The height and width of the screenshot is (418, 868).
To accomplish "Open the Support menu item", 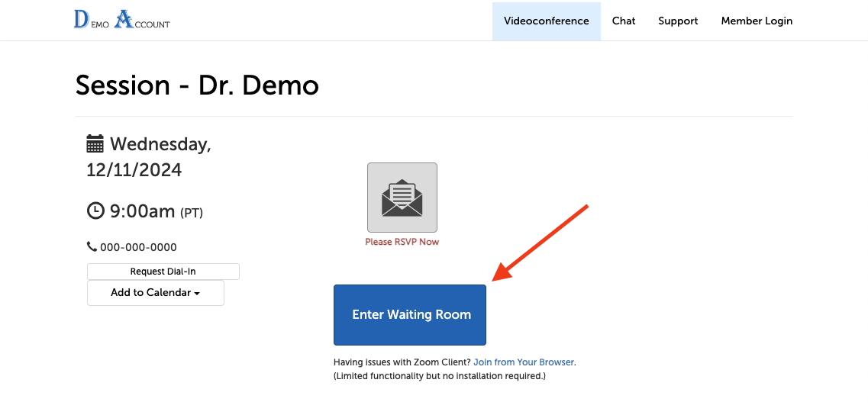I will point(678,21).
